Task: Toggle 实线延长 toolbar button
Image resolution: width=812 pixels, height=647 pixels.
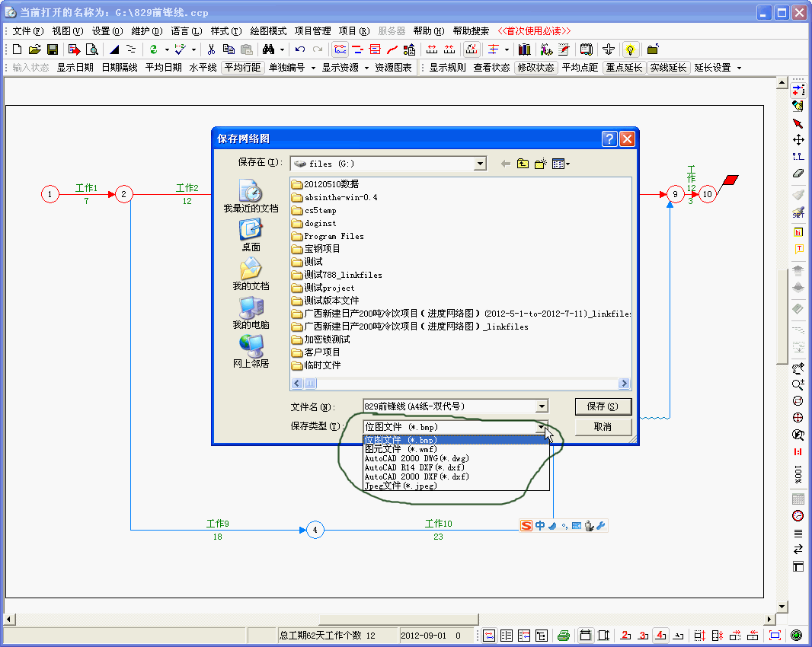Action: click(668, 68)
